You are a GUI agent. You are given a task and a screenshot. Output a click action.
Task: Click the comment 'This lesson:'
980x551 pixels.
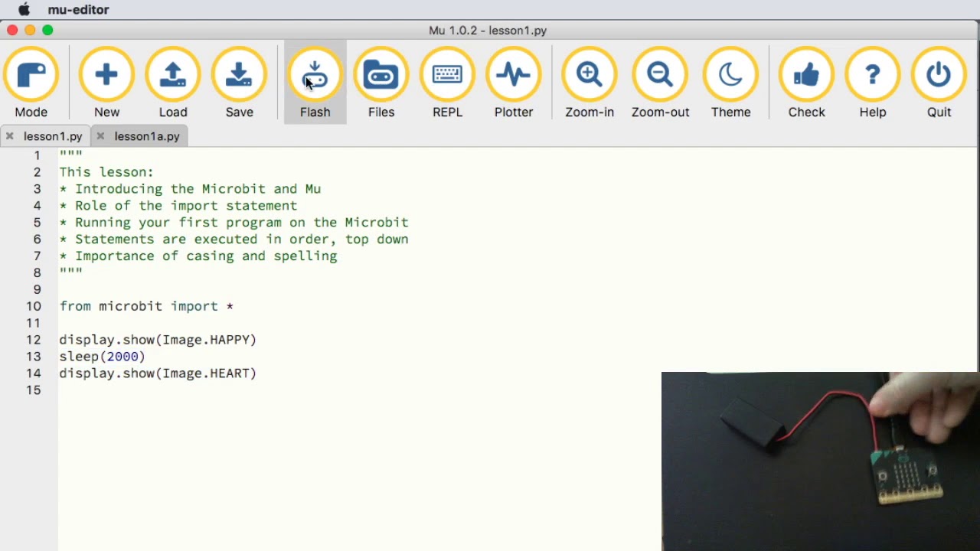tap(106, 172)
